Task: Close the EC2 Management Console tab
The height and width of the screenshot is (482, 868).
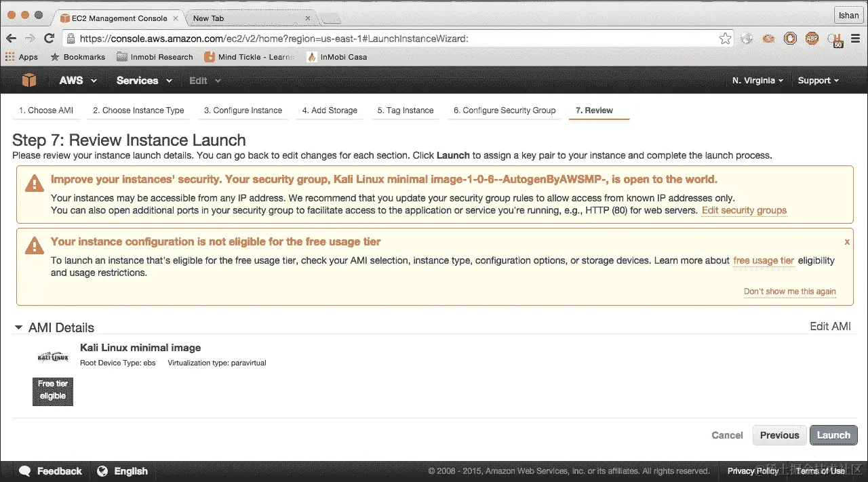Action: pos(176,18)
